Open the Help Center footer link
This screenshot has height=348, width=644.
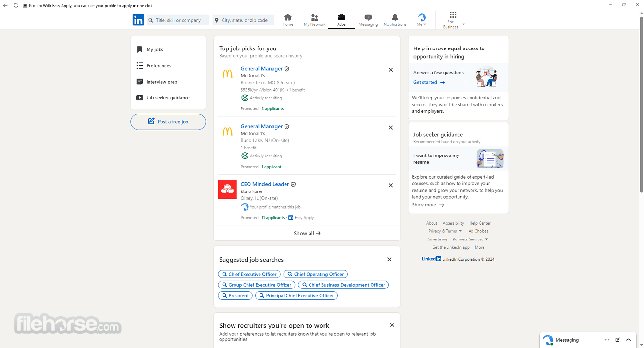480,223
